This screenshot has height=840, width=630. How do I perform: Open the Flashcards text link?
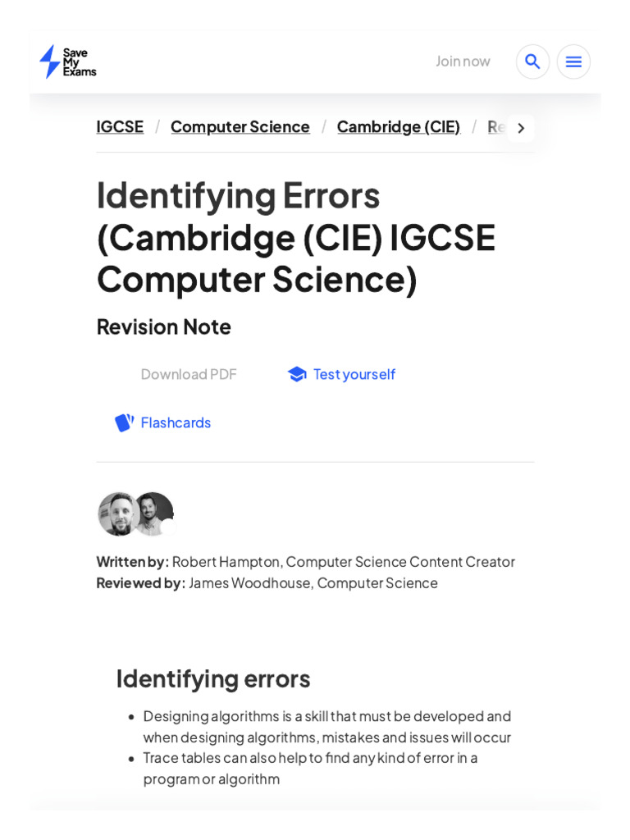pyautogui.click(x=176, y=422)
